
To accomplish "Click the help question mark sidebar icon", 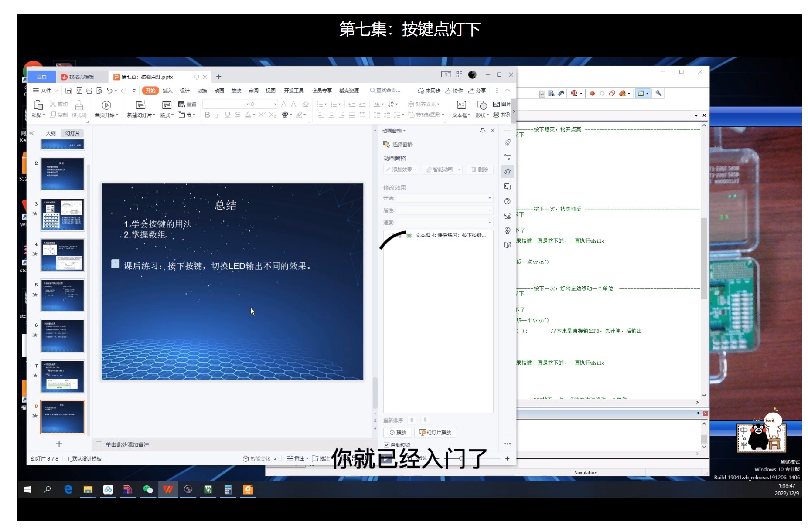I will 508,201.
